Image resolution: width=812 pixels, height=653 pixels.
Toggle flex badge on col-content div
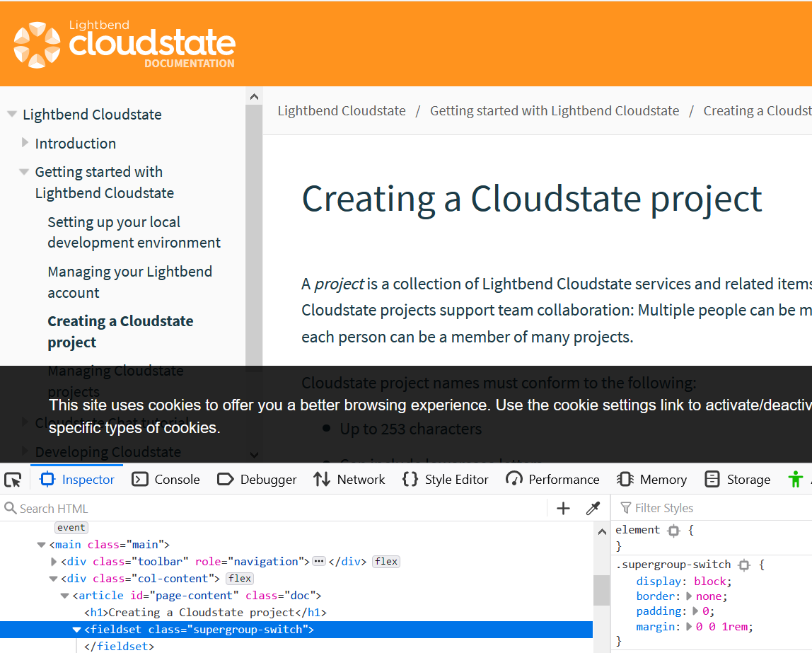240,579
